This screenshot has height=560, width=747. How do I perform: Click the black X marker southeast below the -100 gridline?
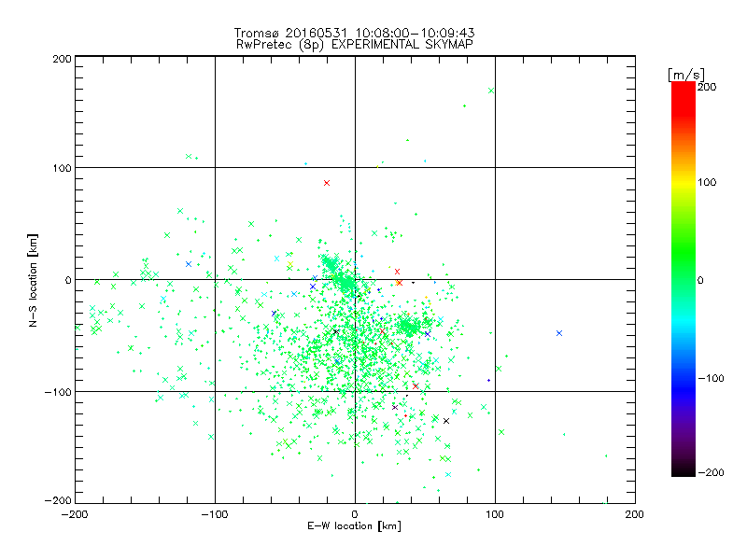click(x=446, y=421)
